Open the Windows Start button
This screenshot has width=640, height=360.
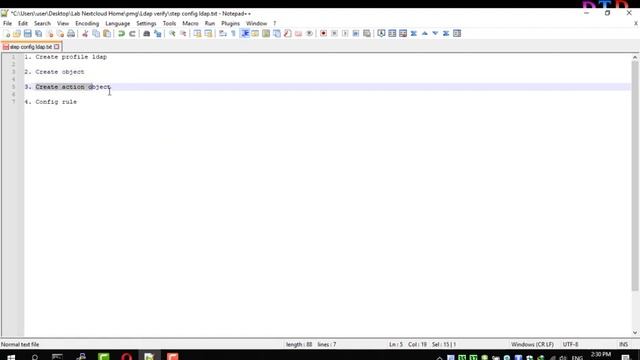click(11, 357)
